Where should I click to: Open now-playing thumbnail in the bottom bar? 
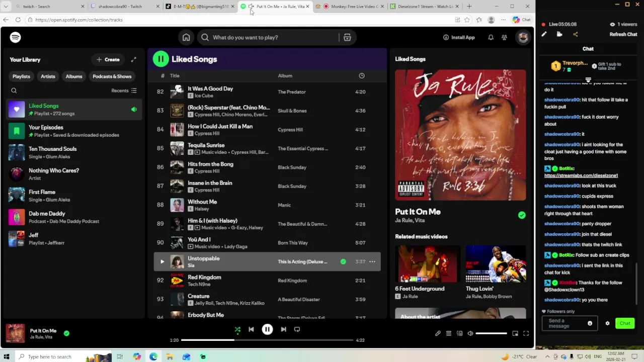pyautogui.click(x=15, y=333)
